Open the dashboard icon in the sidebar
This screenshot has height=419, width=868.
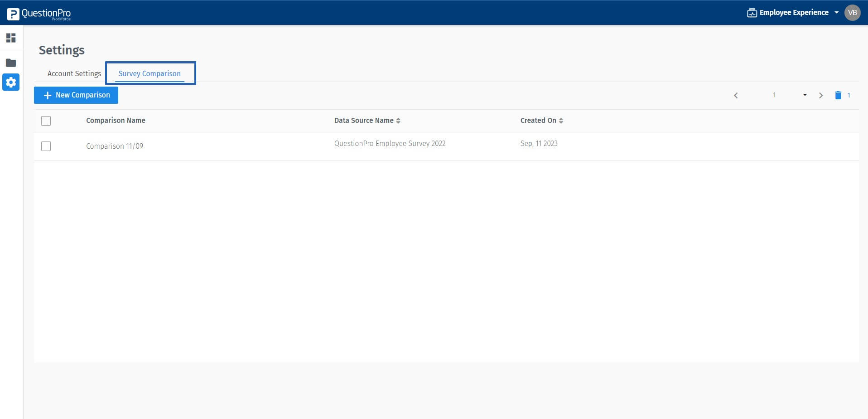[x=10, y=38]
